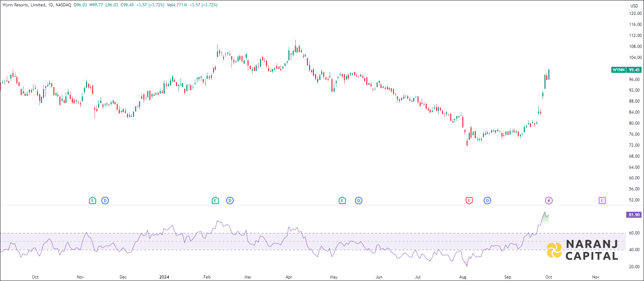Open the February 2024 earnings marker
Viewport: 644px width, 281px height.
point(215,201)
